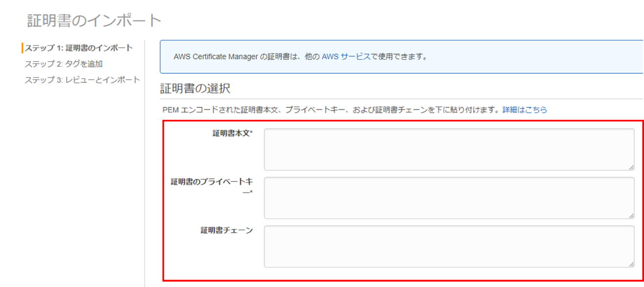This screenshot has width=644, height=287.
Task: Click into 証明書のプライベートキー text area
Action: coord(449,198)
